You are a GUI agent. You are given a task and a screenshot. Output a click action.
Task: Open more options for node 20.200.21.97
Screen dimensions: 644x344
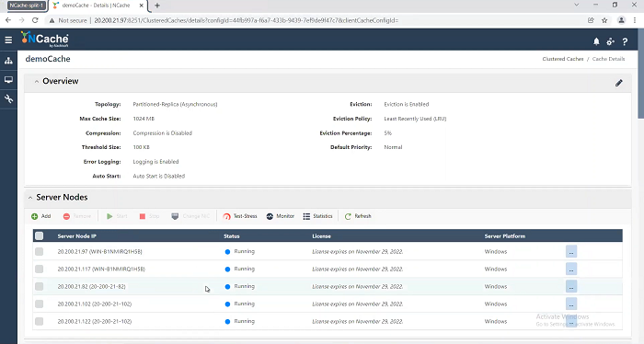tap(571, 252)
